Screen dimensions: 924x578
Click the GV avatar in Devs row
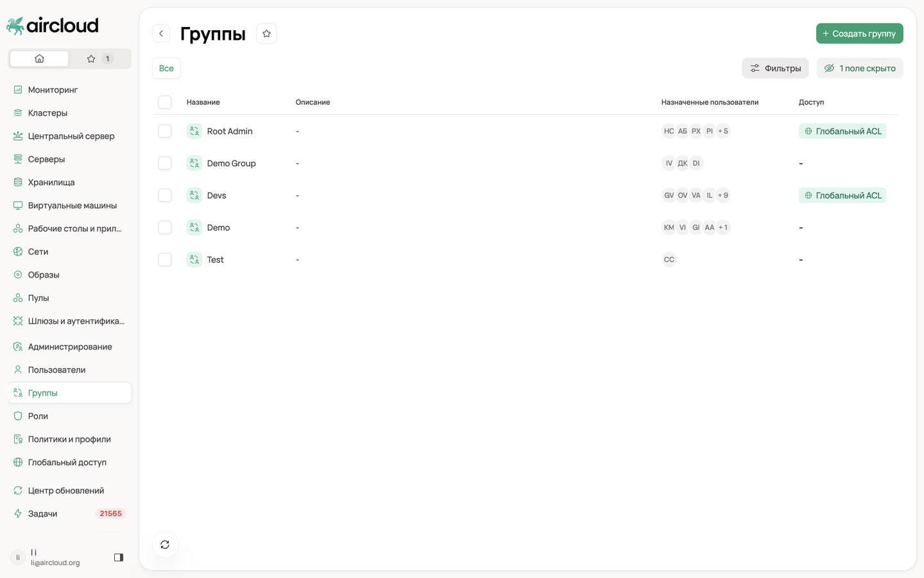coord(669,195)
